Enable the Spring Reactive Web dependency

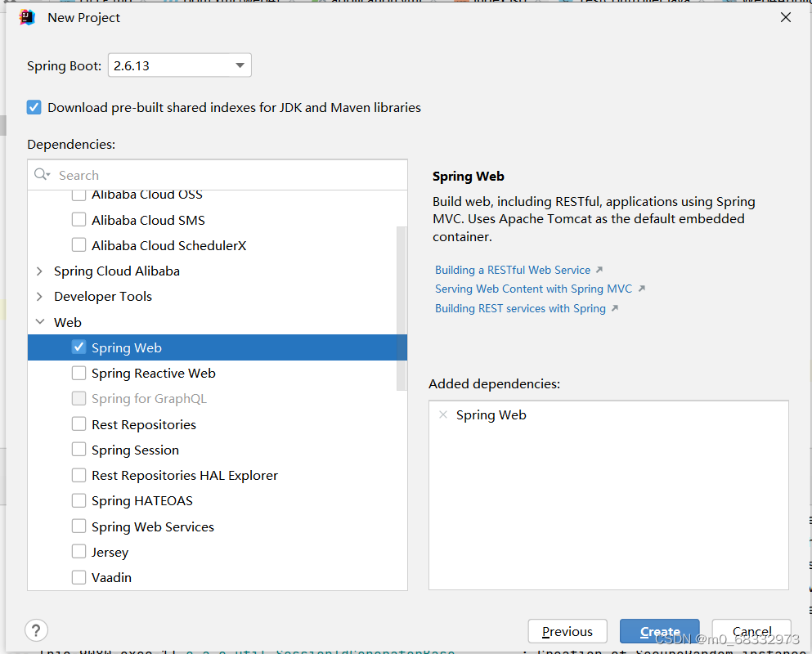pos(79,373)
